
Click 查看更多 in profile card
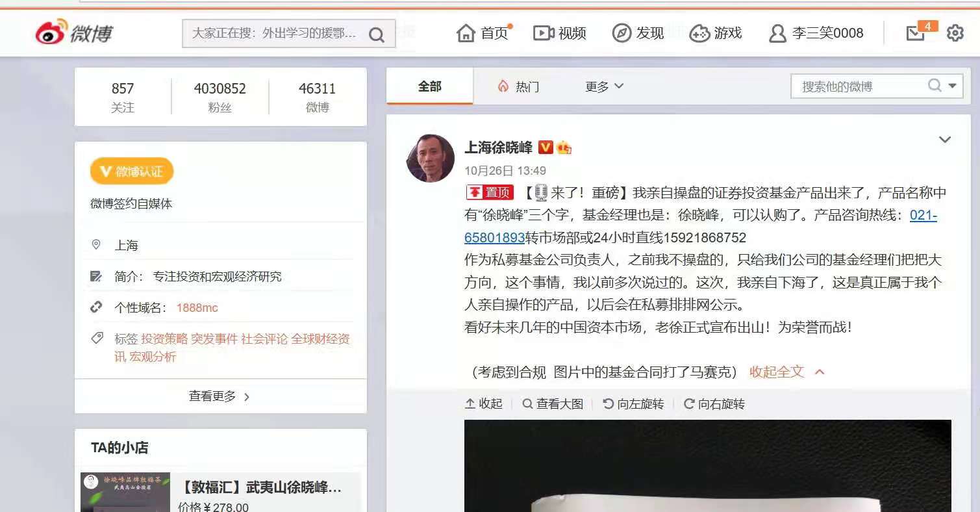pos(220,396)
